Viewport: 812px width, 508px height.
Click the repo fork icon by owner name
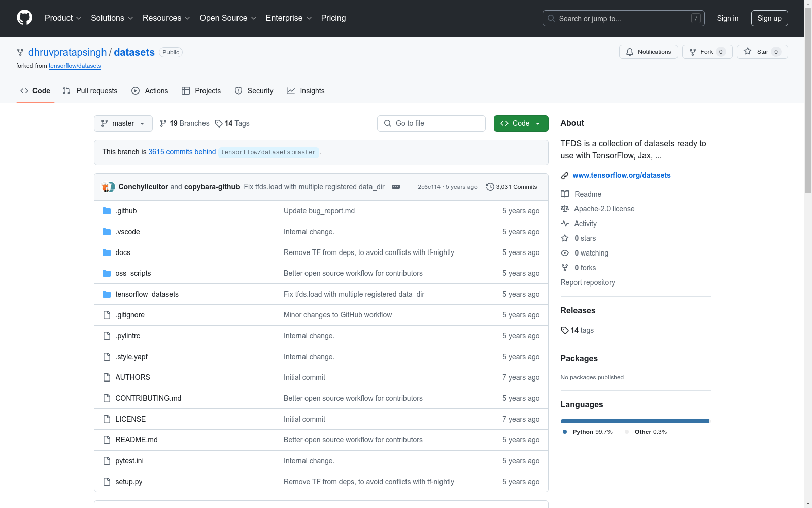(20, 52)
